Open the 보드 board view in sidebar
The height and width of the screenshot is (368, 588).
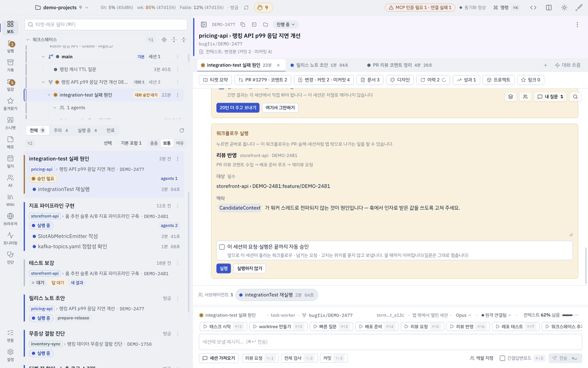coord(10,27)
